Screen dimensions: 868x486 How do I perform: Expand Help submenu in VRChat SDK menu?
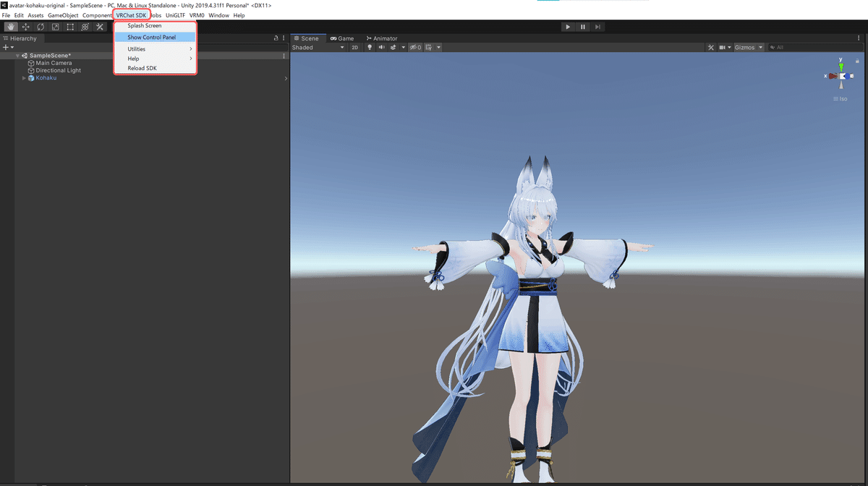[155, 59]
